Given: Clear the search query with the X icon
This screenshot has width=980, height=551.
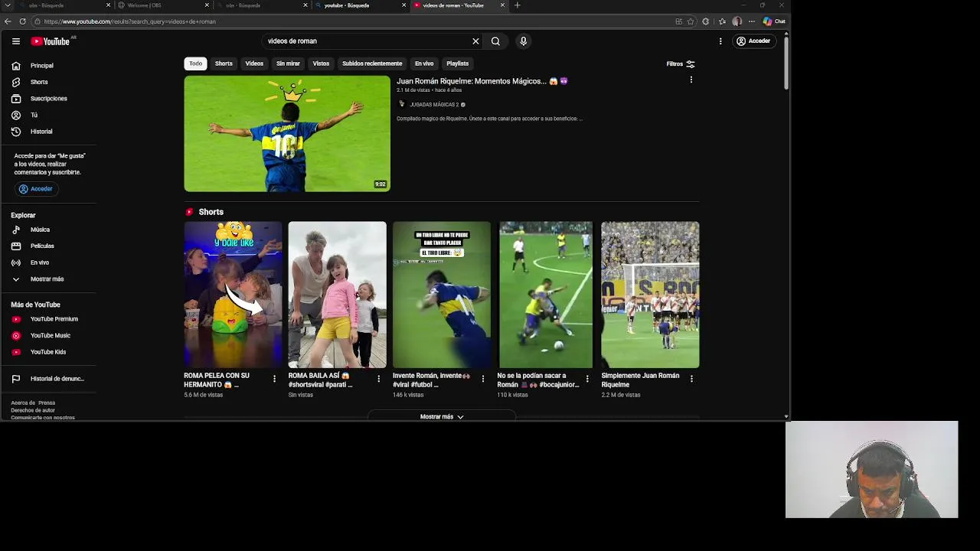Looking at the screenshot, I should click(475, 41).
